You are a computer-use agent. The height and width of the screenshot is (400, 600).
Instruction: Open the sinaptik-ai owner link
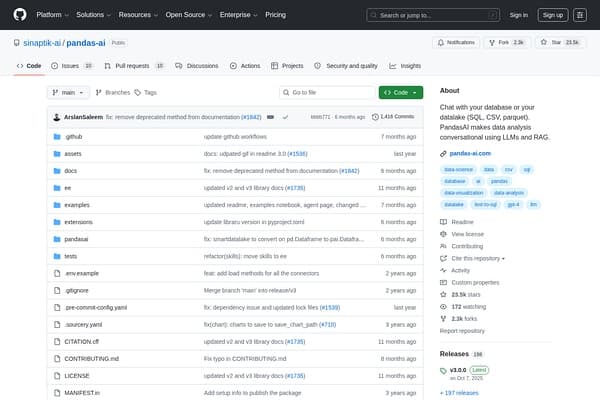42,43
